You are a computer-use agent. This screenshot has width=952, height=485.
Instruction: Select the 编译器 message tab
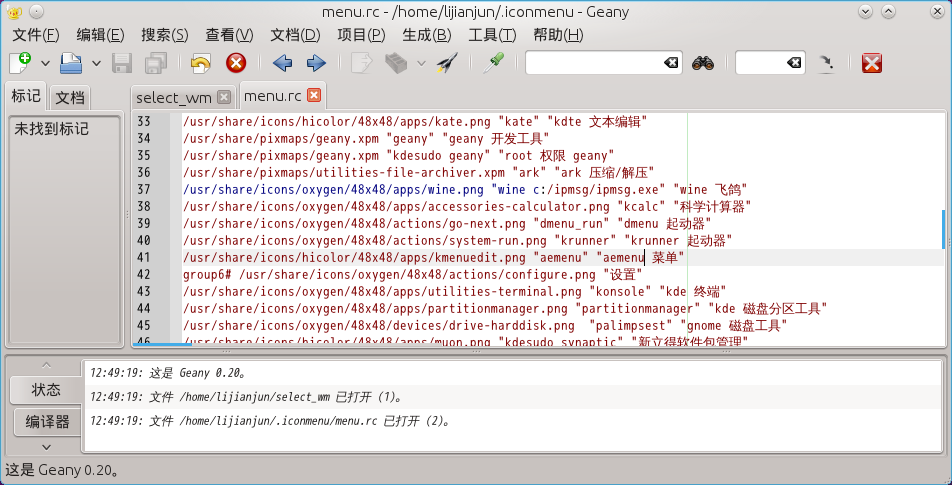pos(47,422)
